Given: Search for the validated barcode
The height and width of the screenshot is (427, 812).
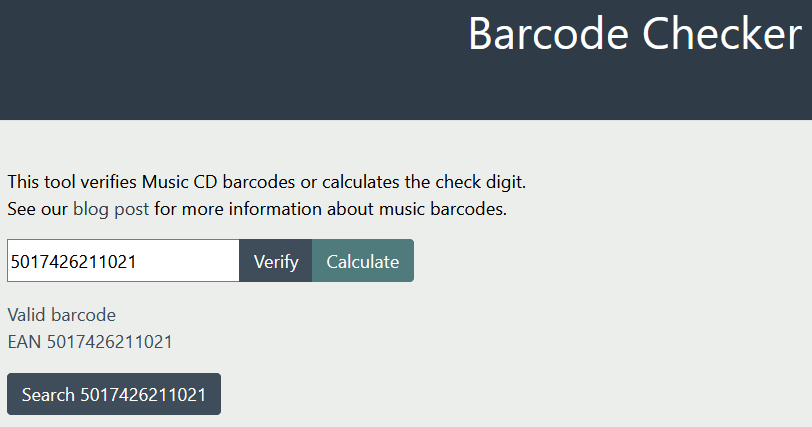Looking at the screenshot, I should coord(114,394).
